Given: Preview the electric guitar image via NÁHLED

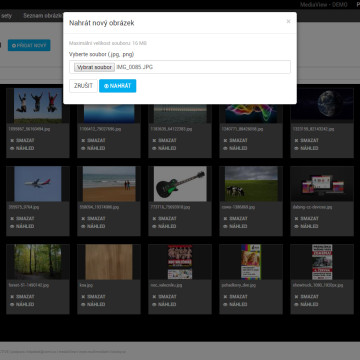Looking at the screenshot, I should 164,226.
